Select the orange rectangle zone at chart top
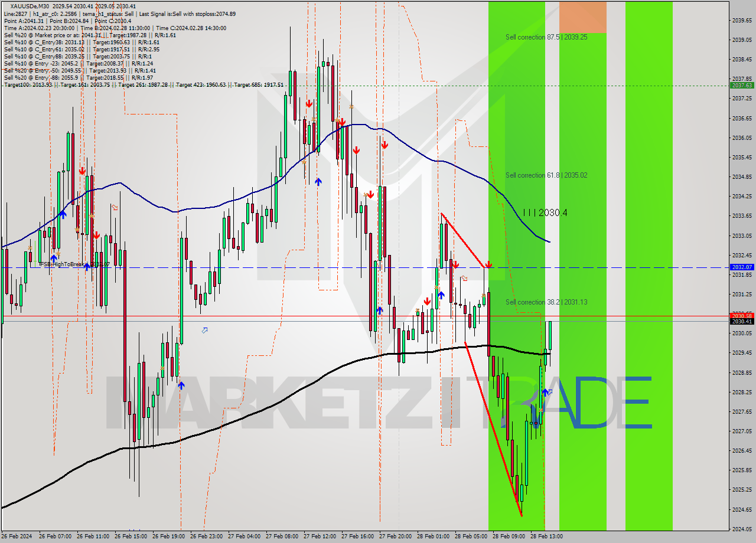Screen dimensions: 756x543 (x=583, y=17)
